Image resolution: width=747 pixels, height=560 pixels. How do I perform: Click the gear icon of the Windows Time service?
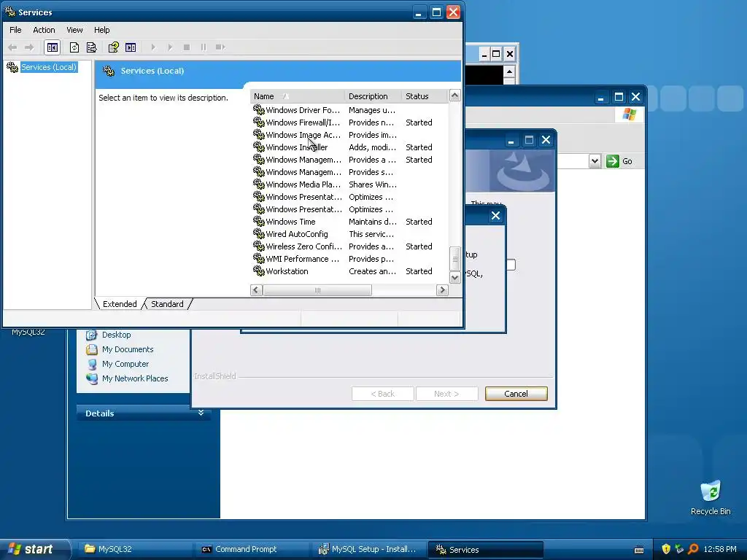(259, 222)
